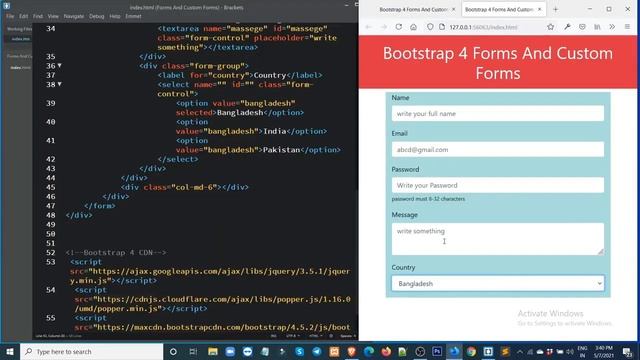Open the File menu in Brackets

click(x=10, y=16)
